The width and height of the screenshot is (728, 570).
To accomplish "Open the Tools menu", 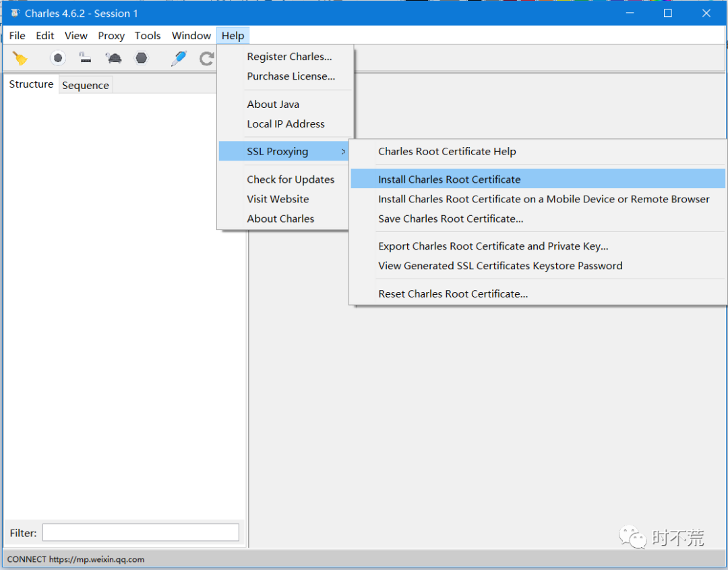I will pos(148,36).
